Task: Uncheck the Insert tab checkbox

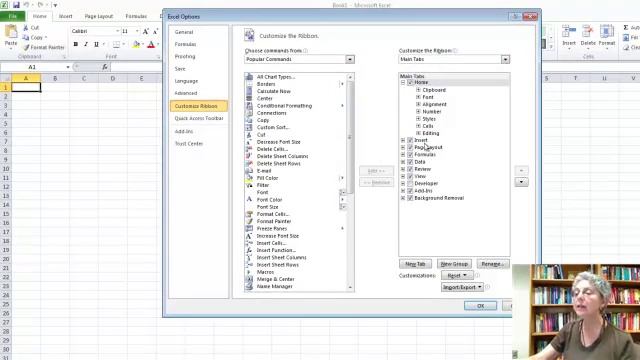Action: click(410, 140)
